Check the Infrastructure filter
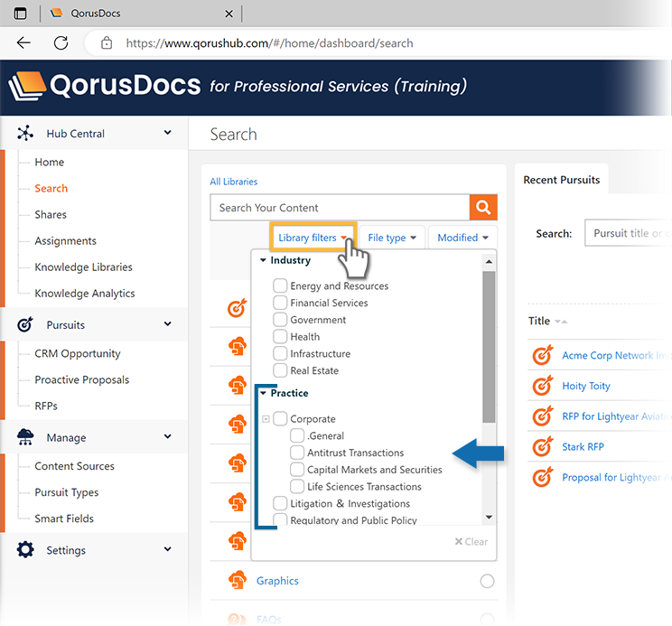Viewport: 672px width, 626px height. [280, 353]
